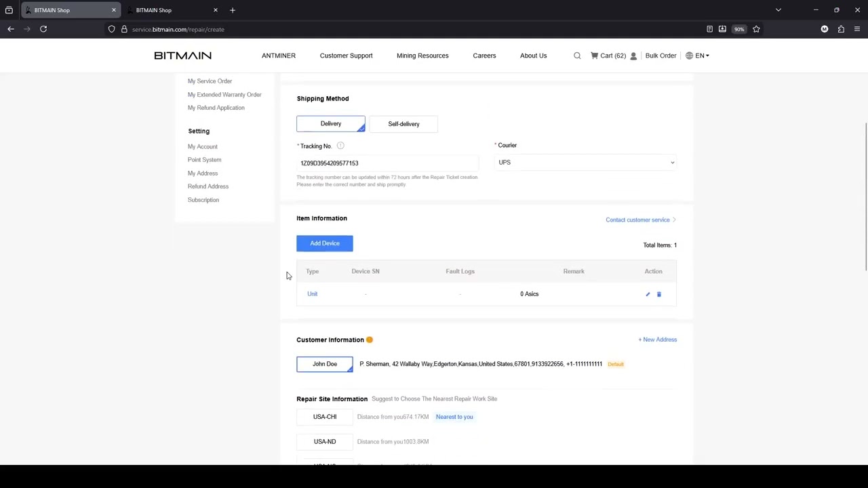The height and width of the screenshot is (488, 868).
Task: Open the Bulk Order link
Action: 660,56
